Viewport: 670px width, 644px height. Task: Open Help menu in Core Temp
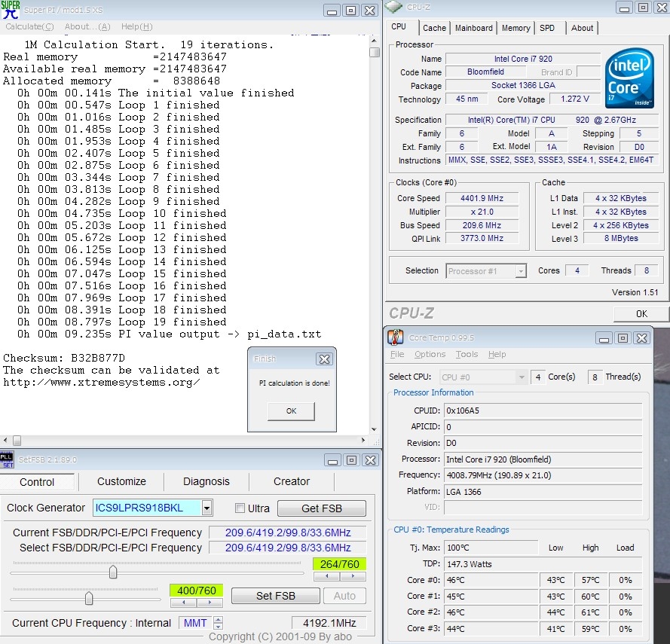pos(497,354)
